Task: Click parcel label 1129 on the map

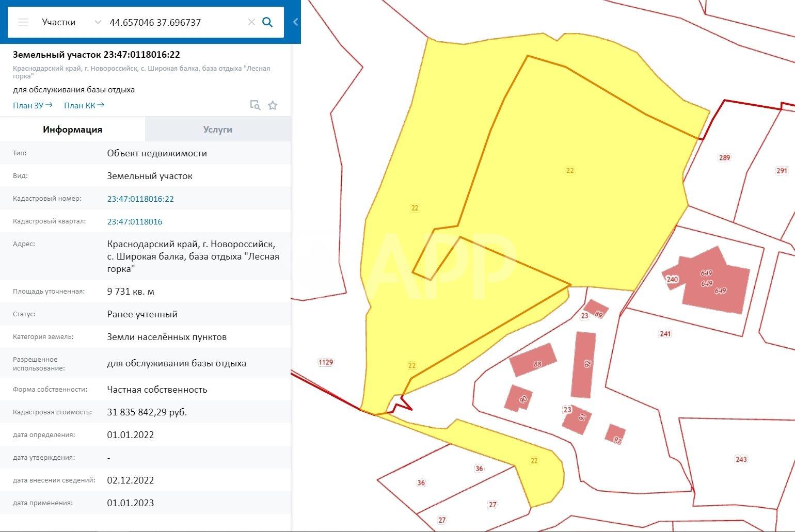Action: (x=326, y=362)
